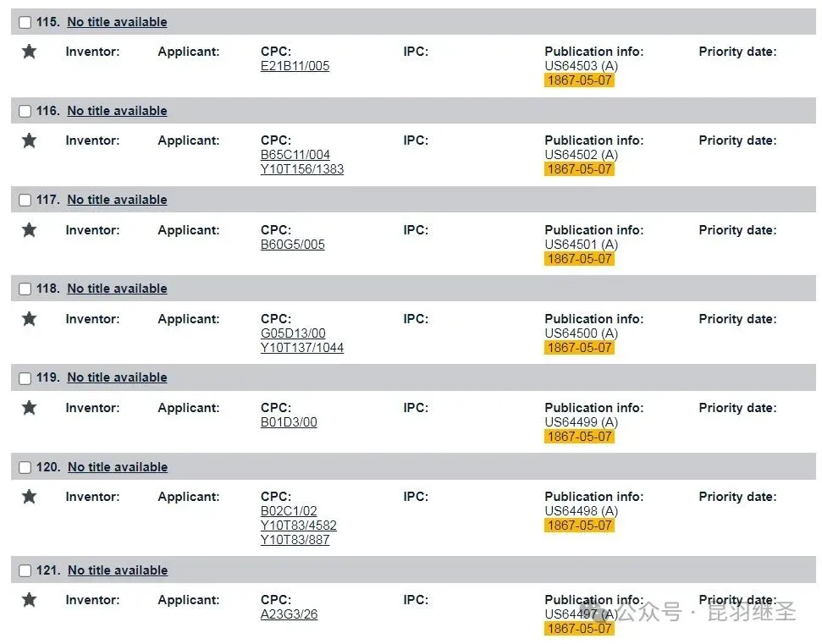Tick the checkbox for result 115
The width and height of the screenshot is (822, 644).
click(x=25, y=23)
